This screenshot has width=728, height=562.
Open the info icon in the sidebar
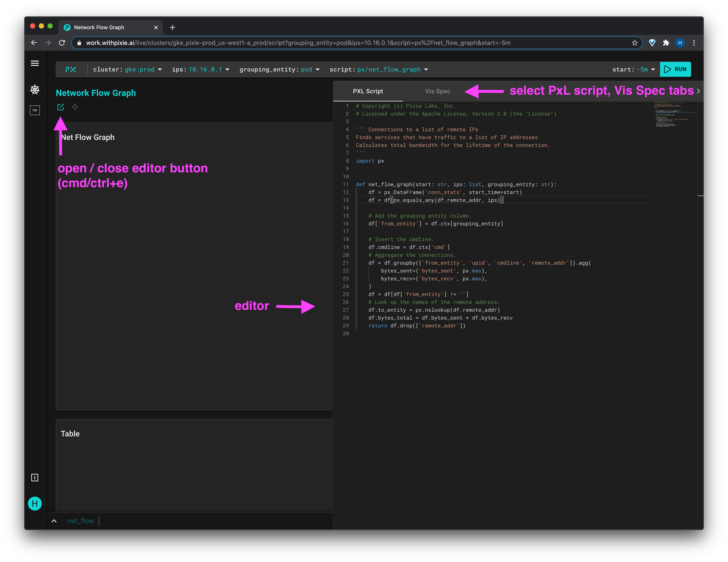(35, 478)
